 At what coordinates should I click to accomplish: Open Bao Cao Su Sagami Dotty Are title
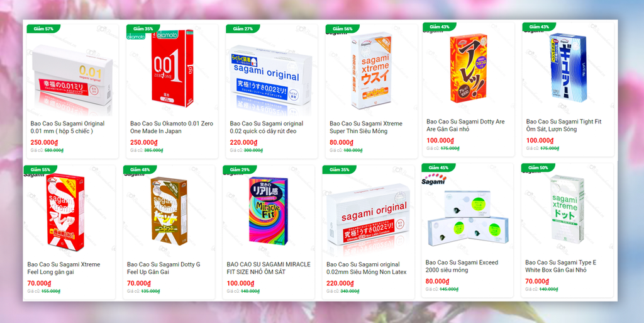465,125
